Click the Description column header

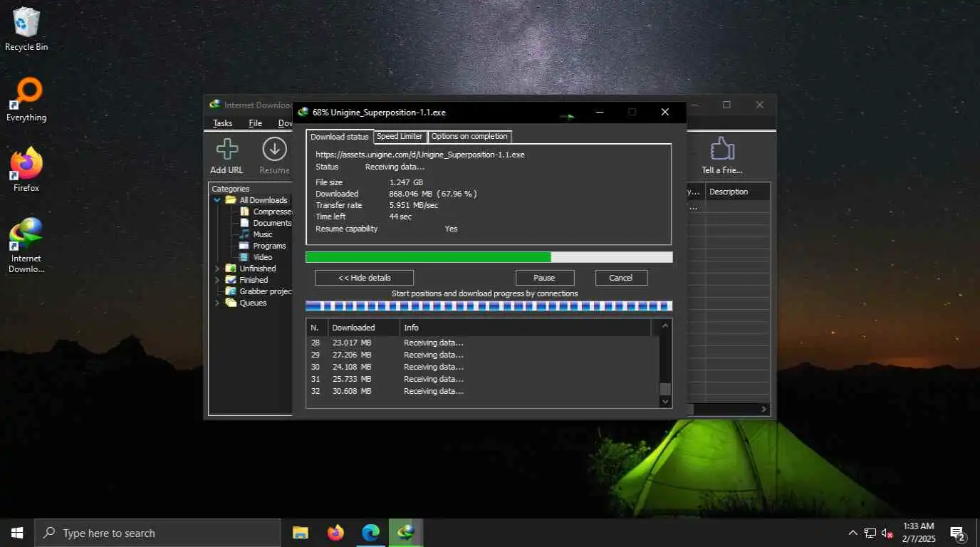pyautogui.click(x=737, y=192)
